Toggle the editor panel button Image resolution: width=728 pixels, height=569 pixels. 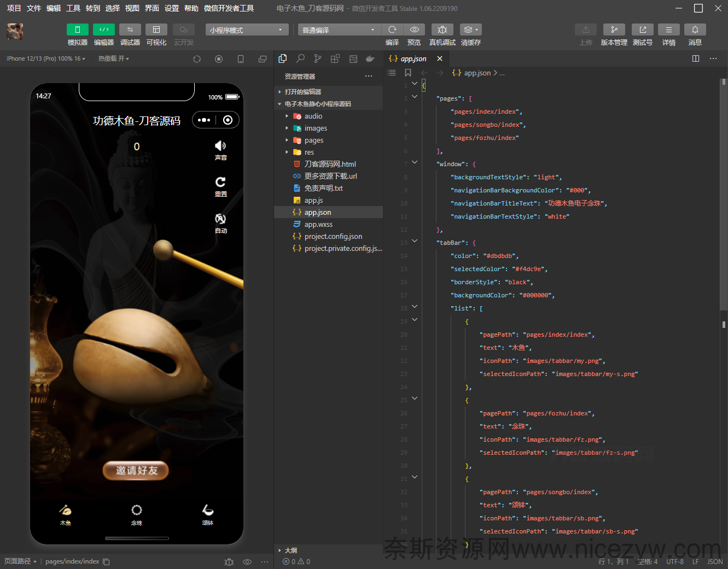point(104,30)
